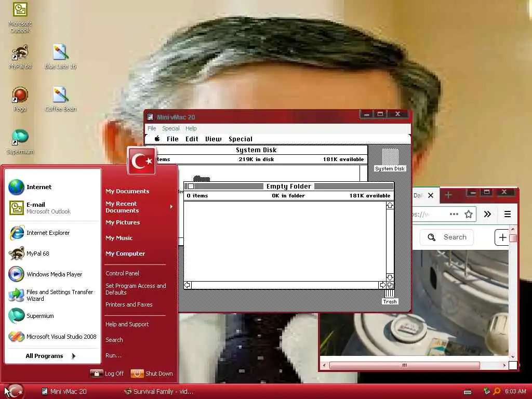The height and width of the screenshot is (399, 532).
Task: Show more browser toolbar items chevron
Action: [487, 214]
